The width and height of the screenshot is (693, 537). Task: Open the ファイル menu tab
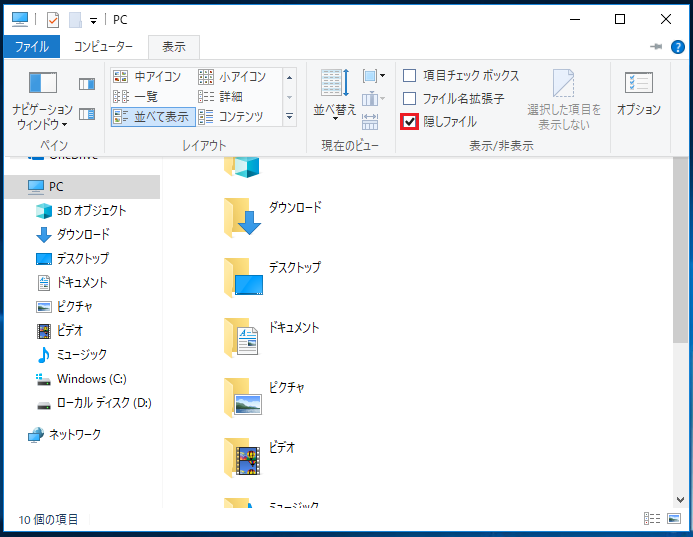coord(32,47)
